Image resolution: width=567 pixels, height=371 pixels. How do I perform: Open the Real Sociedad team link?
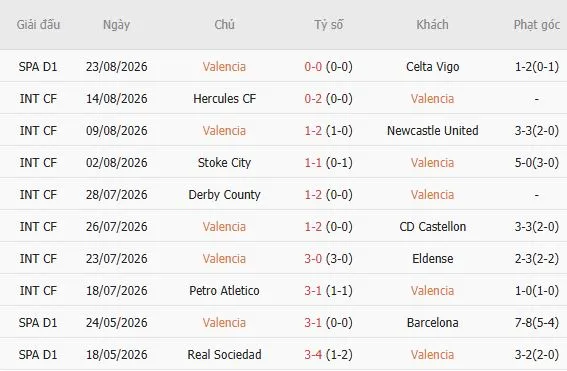[x=224, y=355]
